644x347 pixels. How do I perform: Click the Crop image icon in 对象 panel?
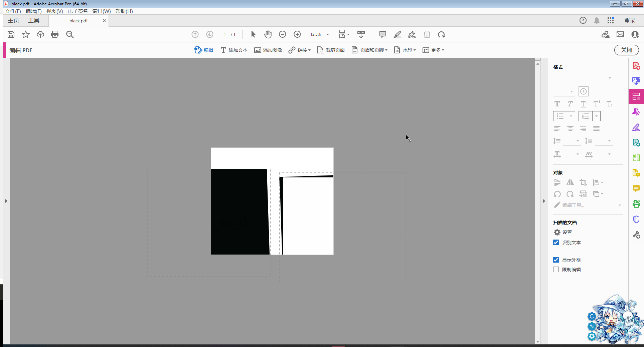(583, 183)
